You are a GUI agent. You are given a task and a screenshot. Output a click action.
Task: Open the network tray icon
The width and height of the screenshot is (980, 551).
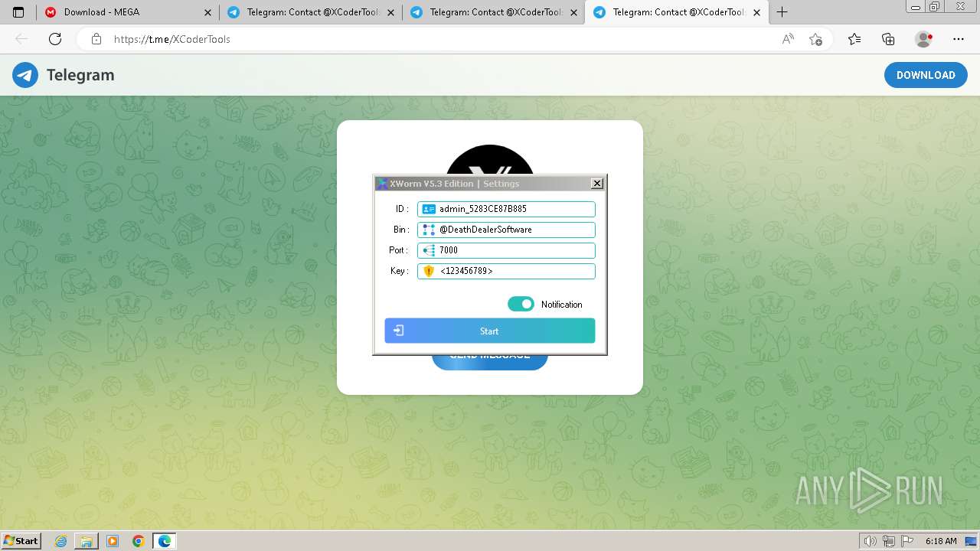(889, 541)
